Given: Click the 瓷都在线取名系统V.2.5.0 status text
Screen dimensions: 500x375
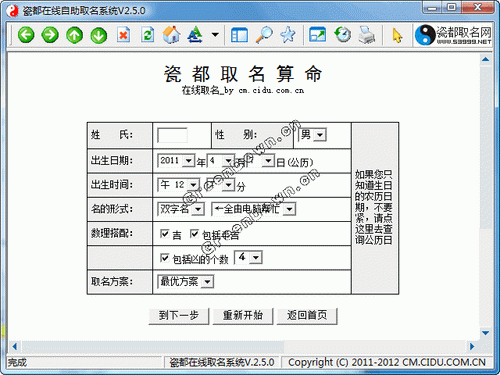Looking at the screenshot, I should (x=222, y=362).
